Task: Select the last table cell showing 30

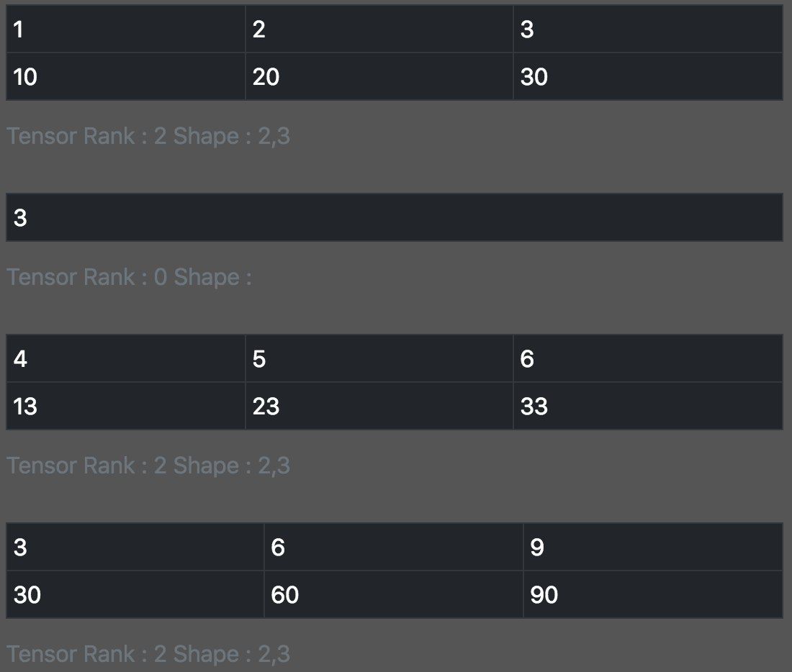Action: (135, 594)
